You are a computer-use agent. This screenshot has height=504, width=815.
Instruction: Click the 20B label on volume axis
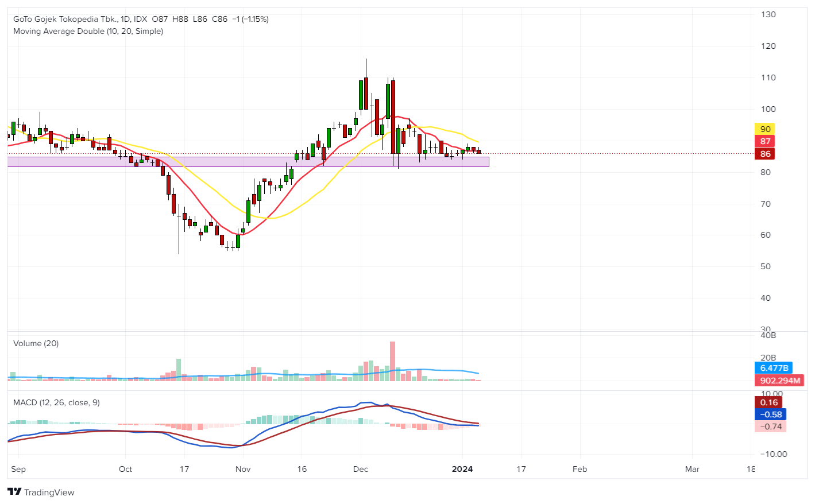pos(768,358)
